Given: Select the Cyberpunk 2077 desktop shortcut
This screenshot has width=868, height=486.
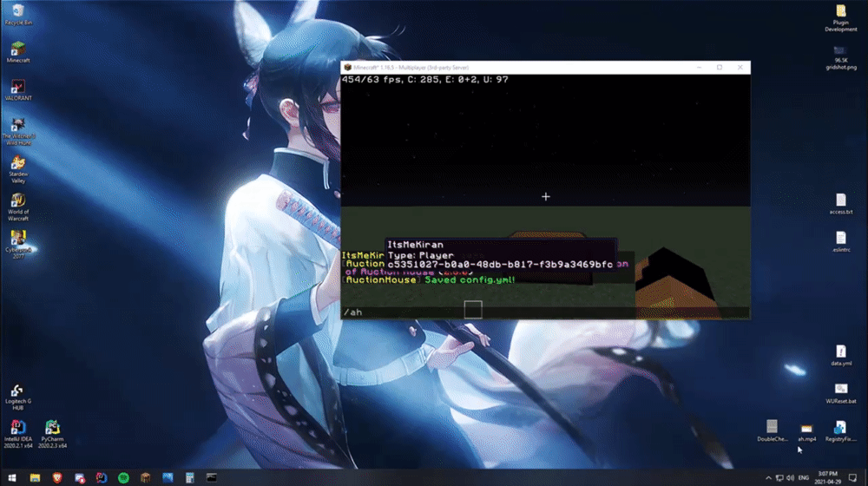Looking at the screenshot, I should pyautogui.click(x=17, y=245).
